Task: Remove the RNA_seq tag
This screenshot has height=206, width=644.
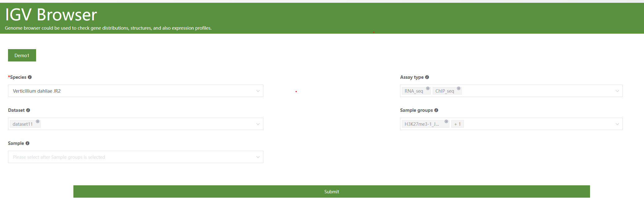Action: [x=428, y=88]
